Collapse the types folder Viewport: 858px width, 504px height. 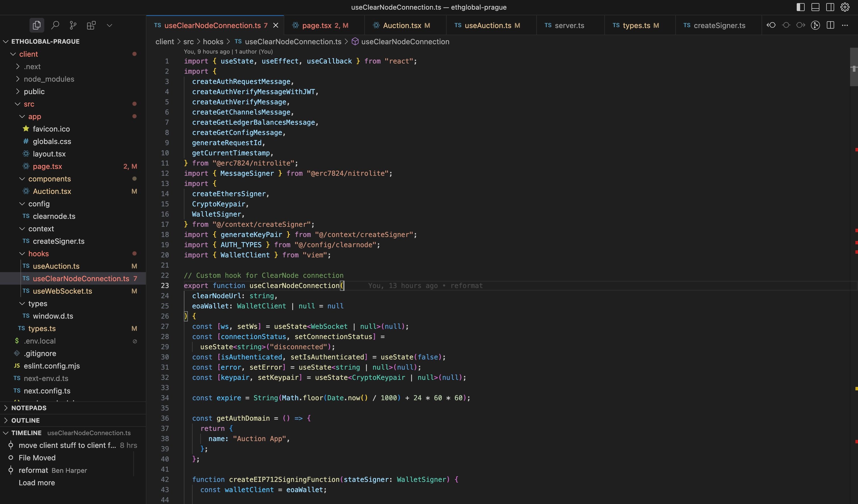click(73, 303)
